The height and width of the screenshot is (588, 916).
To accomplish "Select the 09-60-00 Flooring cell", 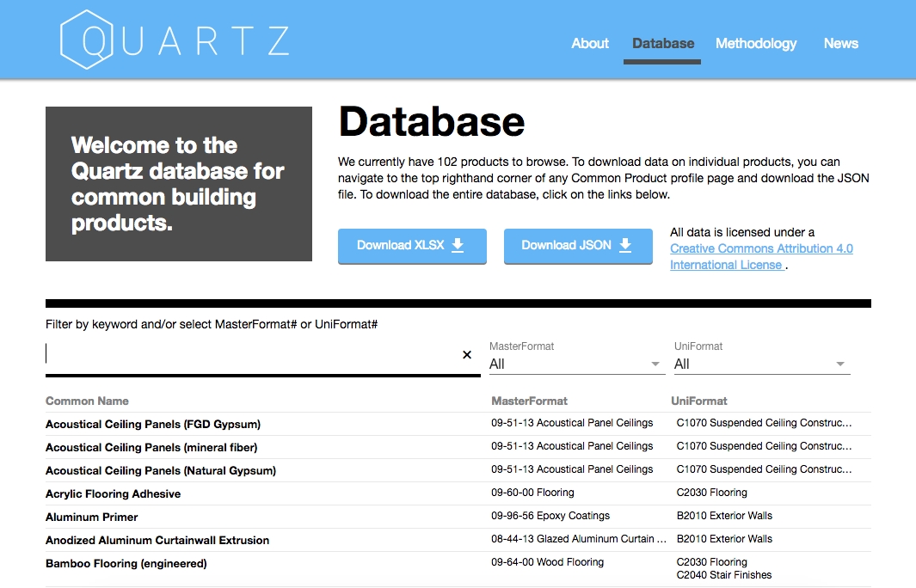I will point(532,493).
